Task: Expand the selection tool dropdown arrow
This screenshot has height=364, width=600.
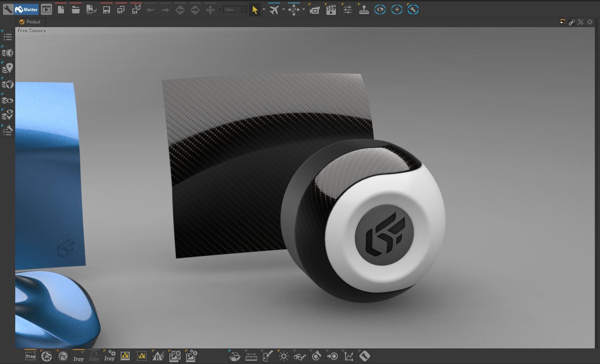Action: point(264,9)
